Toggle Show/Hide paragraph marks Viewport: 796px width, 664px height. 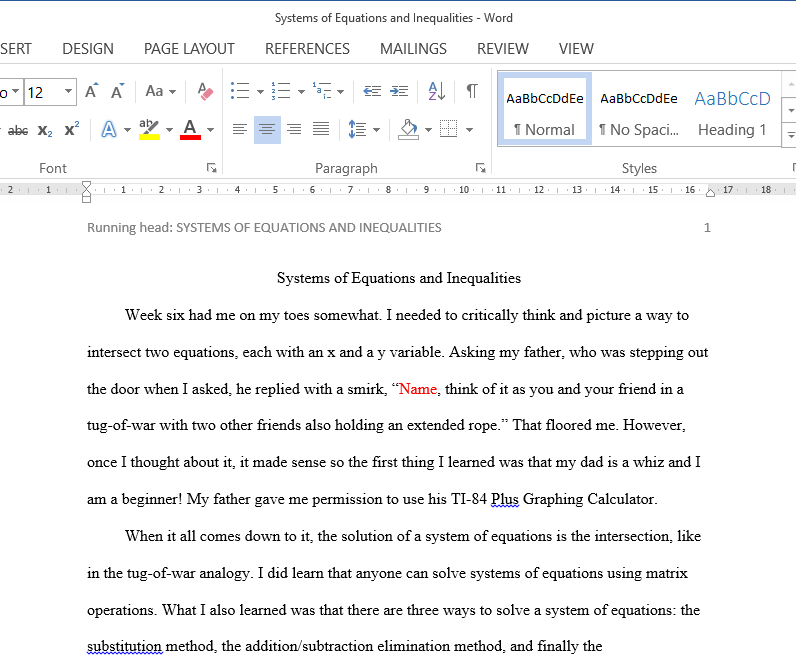pyautogui.click(x=472, y=91)
